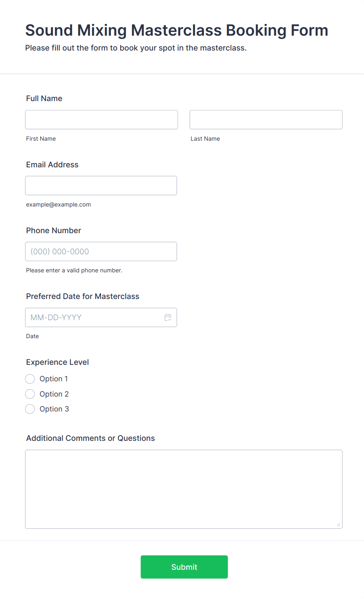The height and width of the screenshot is (598, 364).
Task: Click the First Name input field
Action: (x=101, y=120)
